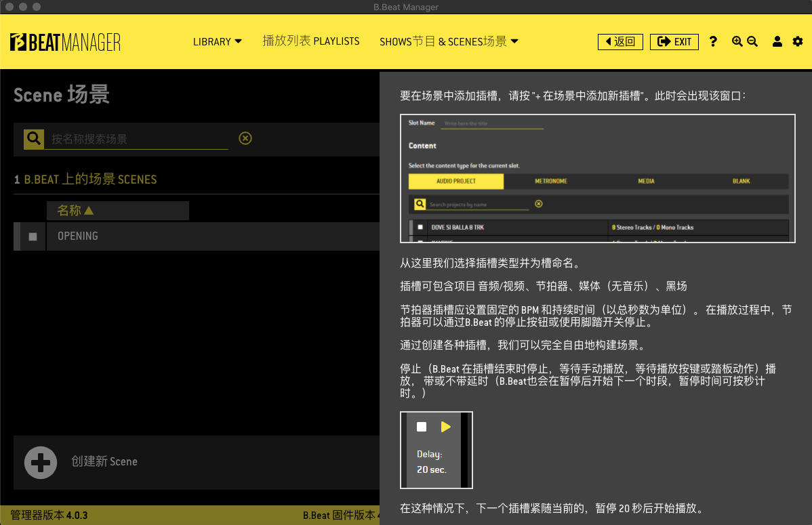Click the 返回 back button
Viewport: 812px width, 525px height.
(x=620, y=41)
